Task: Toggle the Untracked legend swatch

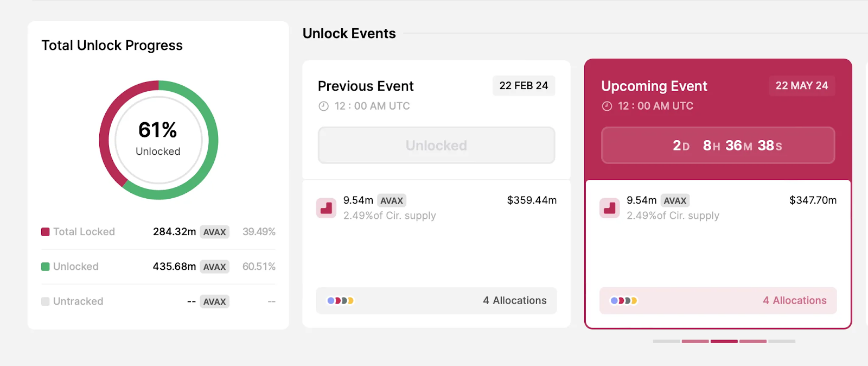Action: tap(46, 301)
